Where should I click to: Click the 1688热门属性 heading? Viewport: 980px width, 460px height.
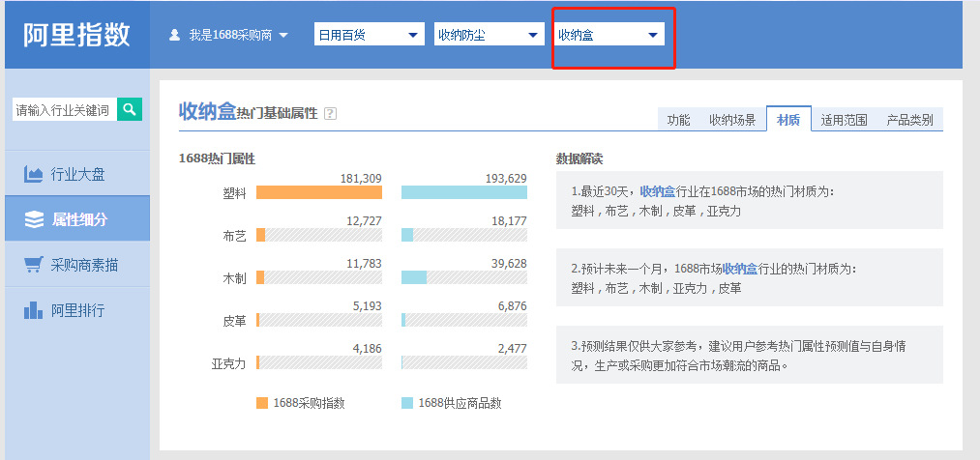(217, 158)
